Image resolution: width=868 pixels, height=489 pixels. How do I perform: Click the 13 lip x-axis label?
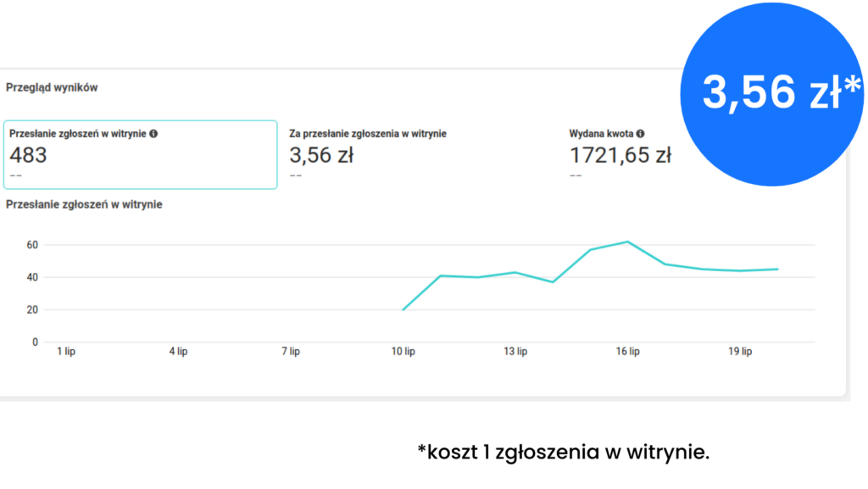(515, 352)
